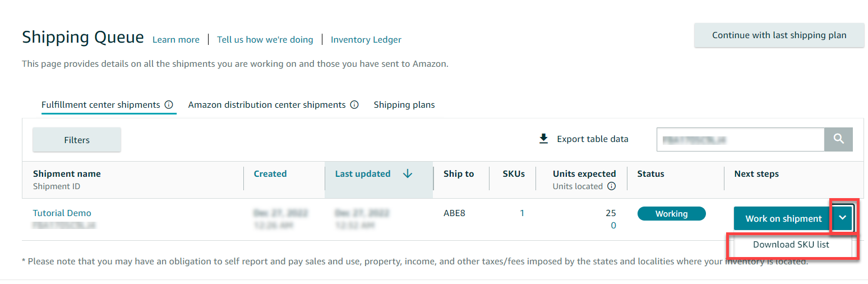The width and height of the screenshot is (868, 284).
Task: Open Tell us how we're doing link
Action: pos(265,39)
